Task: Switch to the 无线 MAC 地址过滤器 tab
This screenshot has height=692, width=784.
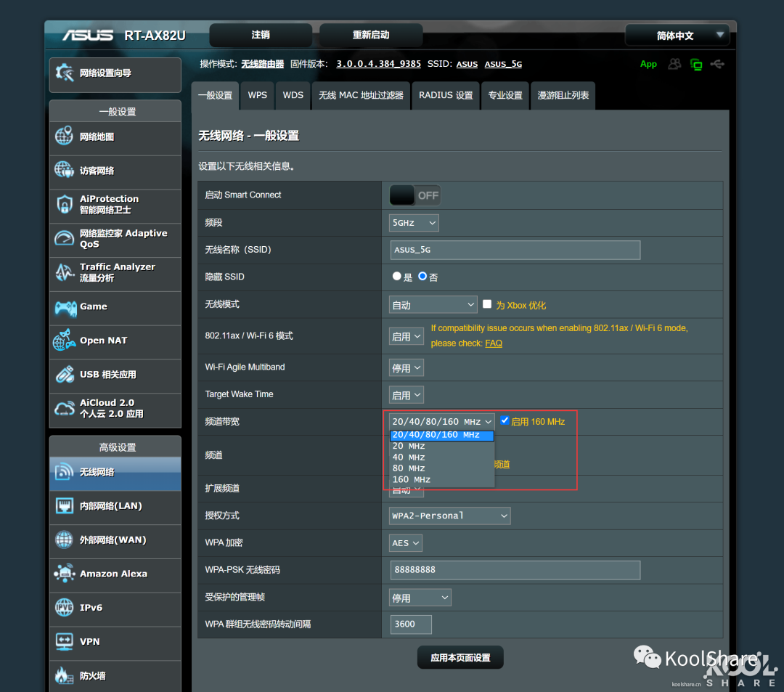Action: tap(361, 95)
